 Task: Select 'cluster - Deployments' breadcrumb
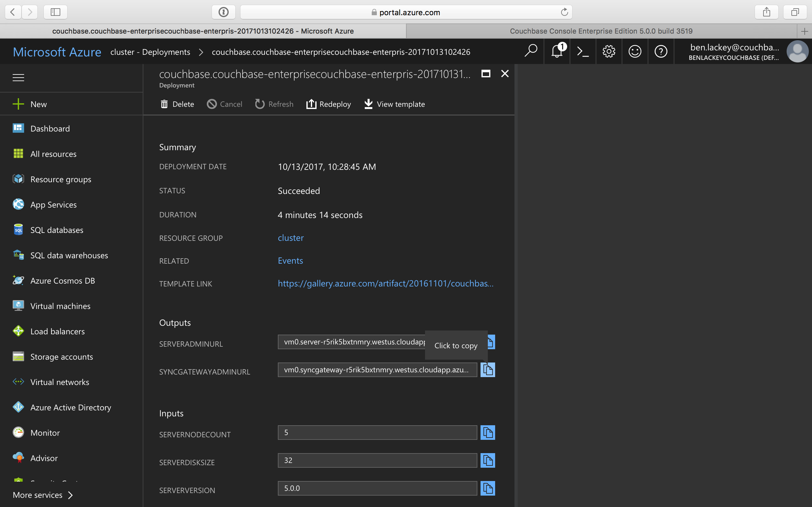tap(150, 52)
